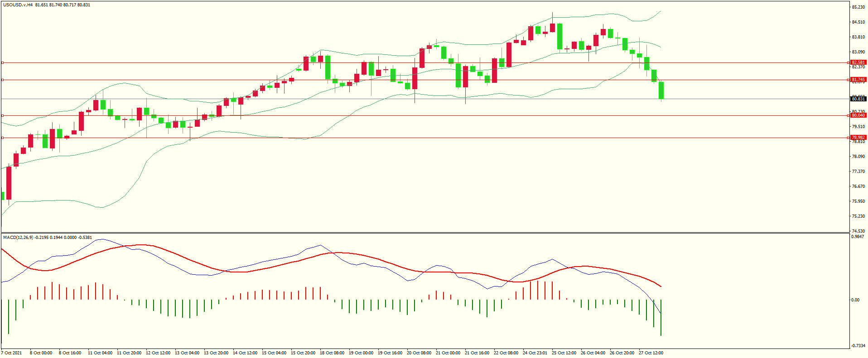Click the 19 Oct 00:00 time label
This screenshot has width=868, height=358.
[361, 353]
